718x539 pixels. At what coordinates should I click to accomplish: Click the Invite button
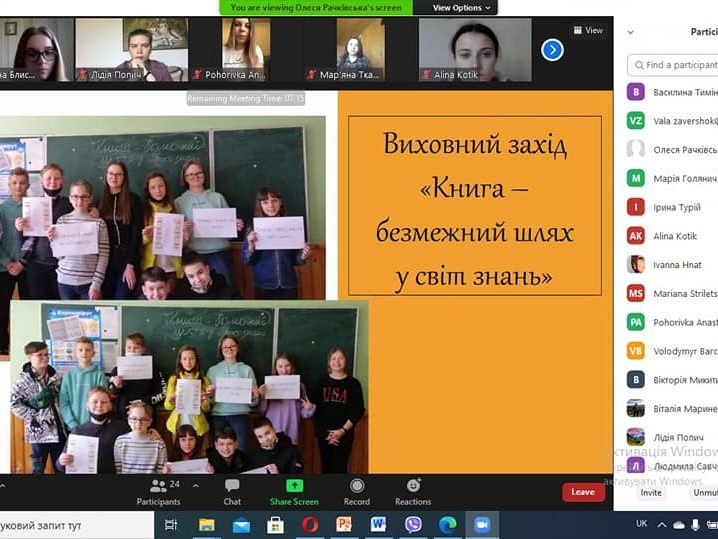[x=651, y=492]
